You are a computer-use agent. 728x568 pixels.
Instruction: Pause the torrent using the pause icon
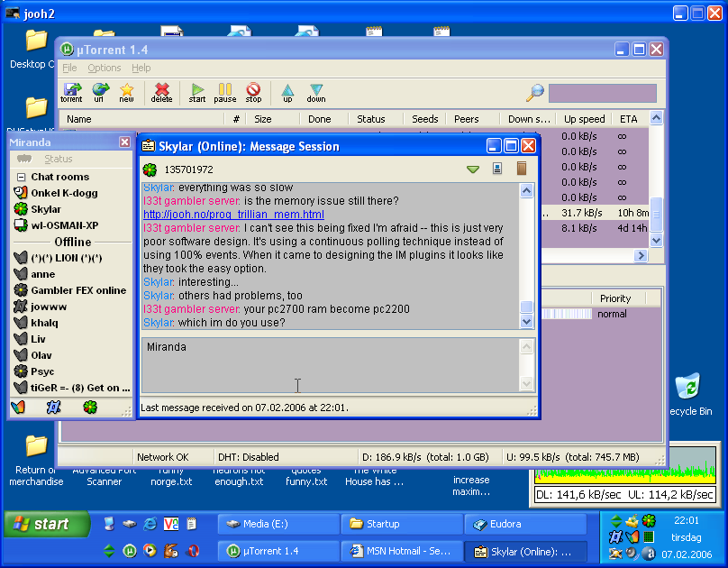225,92
